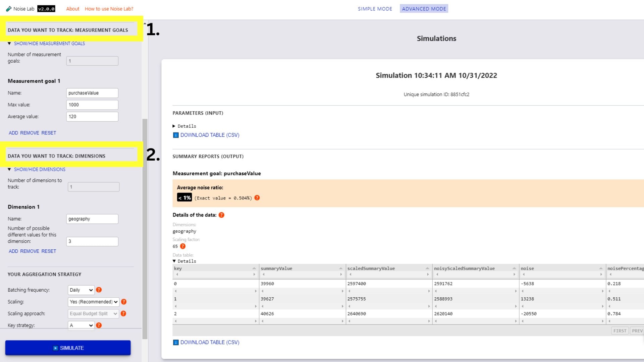Click the CSV download icon for data table
Screen dimensions: 644x362
[x=176, y=342]
